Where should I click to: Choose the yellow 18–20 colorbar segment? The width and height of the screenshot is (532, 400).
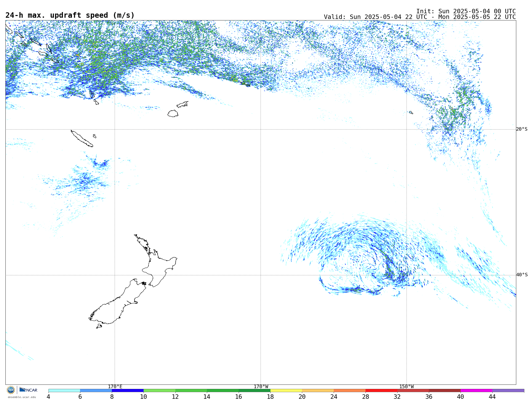click(286, 390)
